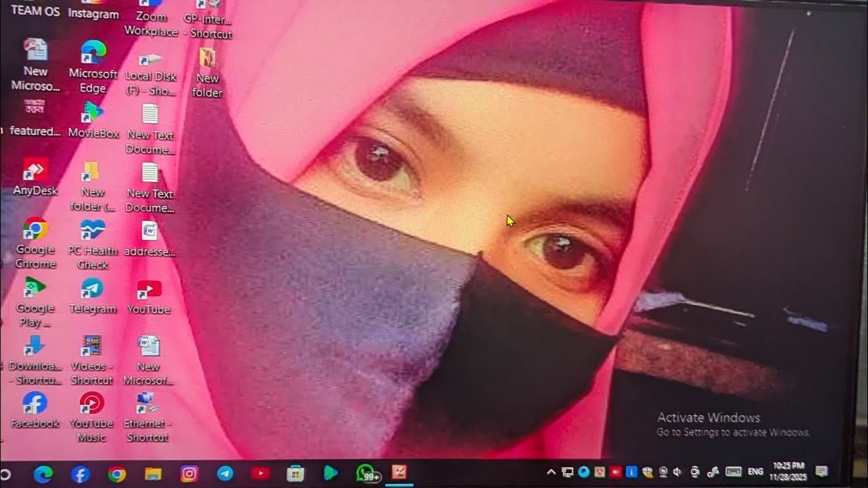The width and height of the screenshot is (868, 488).
Task: Open the MovieBox desktop icon
Action: [x=93, y=113]
